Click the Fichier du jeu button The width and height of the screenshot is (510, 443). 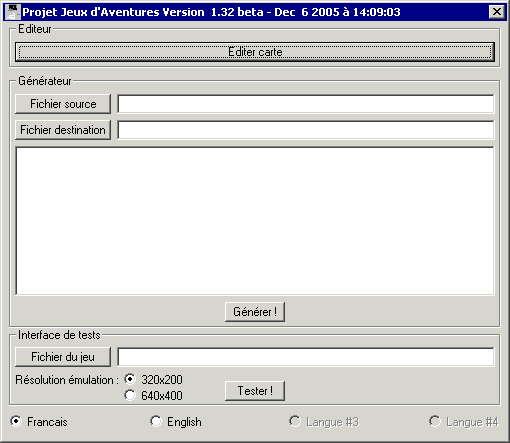pyautogui.click(x=63, y=357)
